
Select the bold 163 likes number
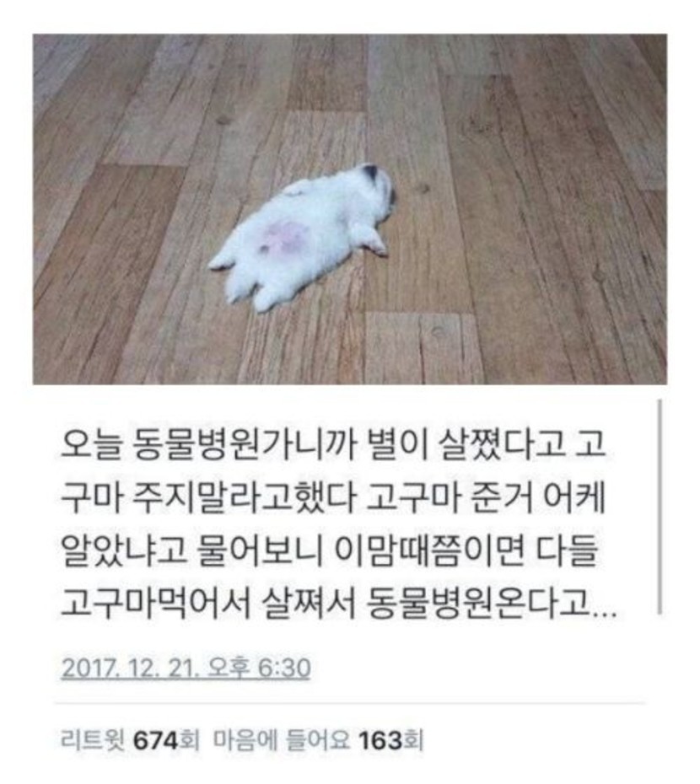(x=380, y=740)
